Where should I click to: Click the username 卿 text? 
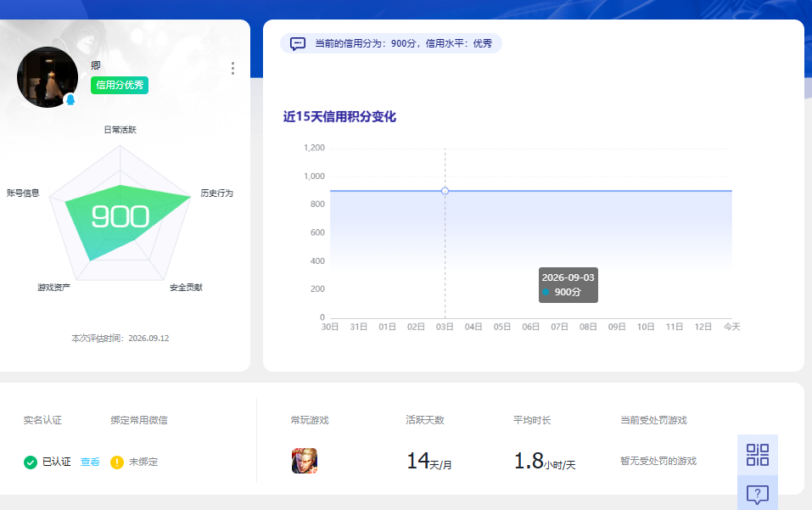click(96, 65)
